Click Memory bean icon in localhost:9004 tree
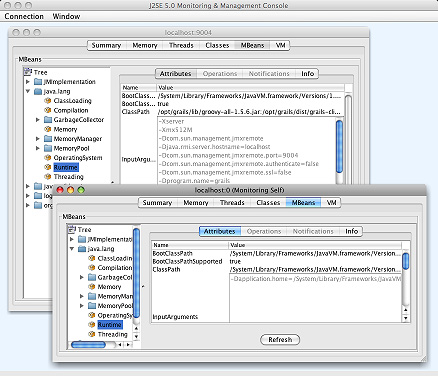Image resolution: width=438 pixels, height=376 pixels. click(48, 129)
